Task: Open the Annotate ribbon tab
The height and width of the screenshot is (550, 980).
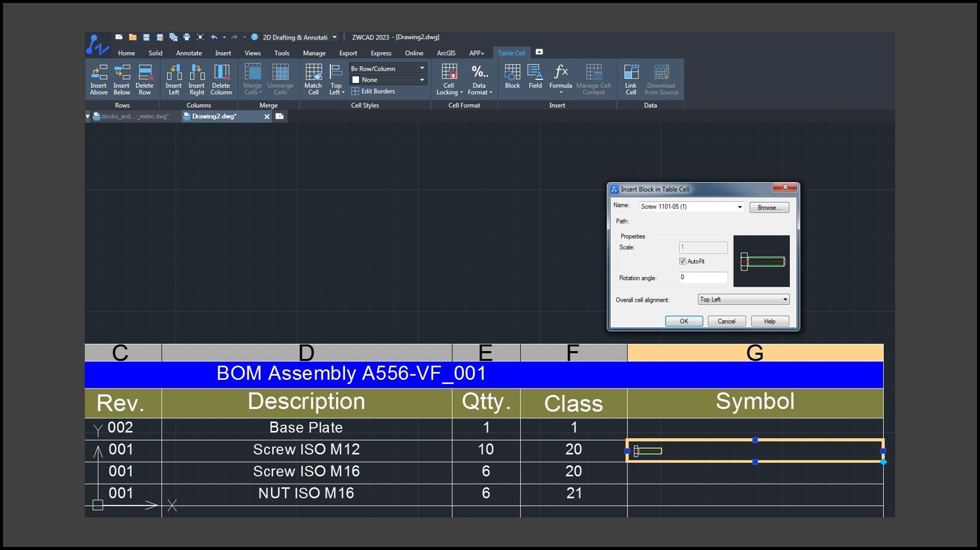Action: pyautogui.click(x=189, y=53)
